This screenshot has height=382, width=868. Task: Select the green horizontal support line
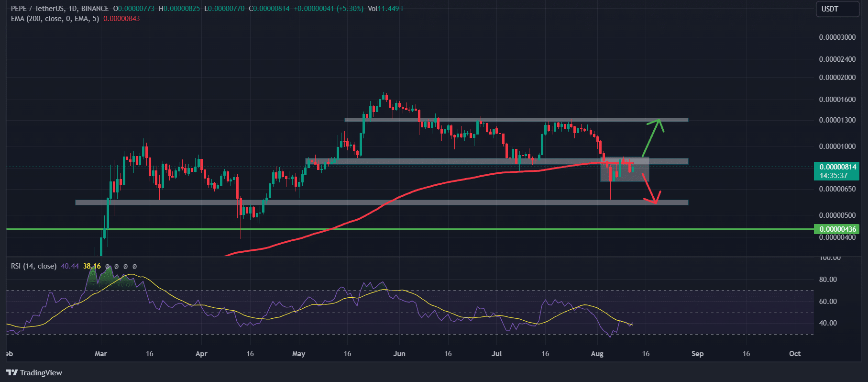(410, 229)
